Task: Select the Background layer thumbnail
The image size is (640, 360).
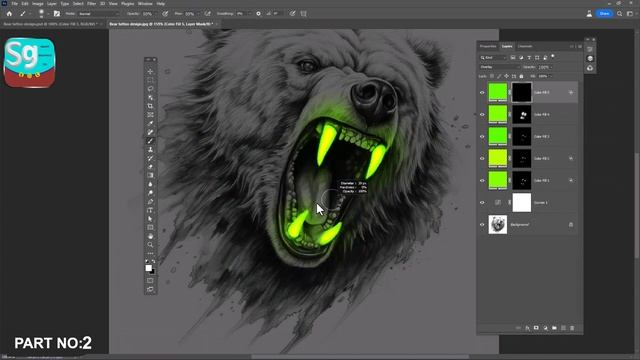Action: coord(498,224)
